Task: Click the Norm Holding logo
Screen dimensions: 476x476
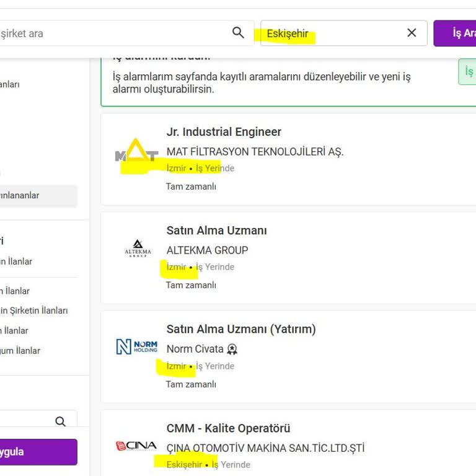Action: tap(137, 346)
